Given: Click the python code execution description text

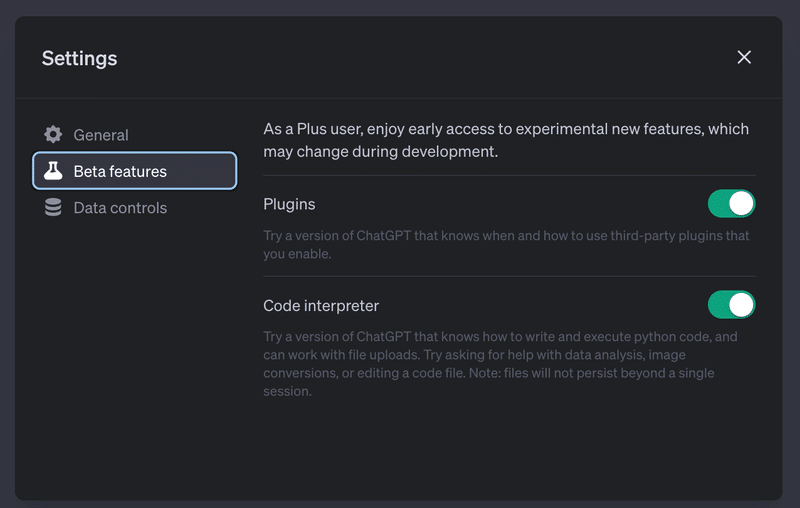Looking at the screenshot, I should click(x=501, y=364).
